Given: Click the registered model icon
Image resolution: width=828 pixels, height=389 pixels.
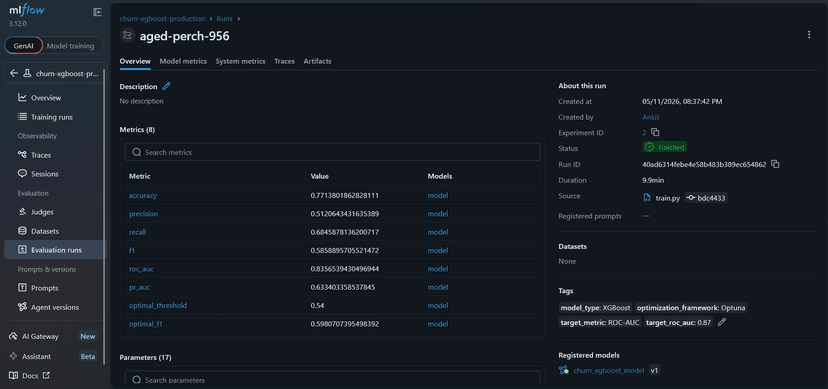Looking at the screenshot, I should pyautogui.click(x=563, y=370).
